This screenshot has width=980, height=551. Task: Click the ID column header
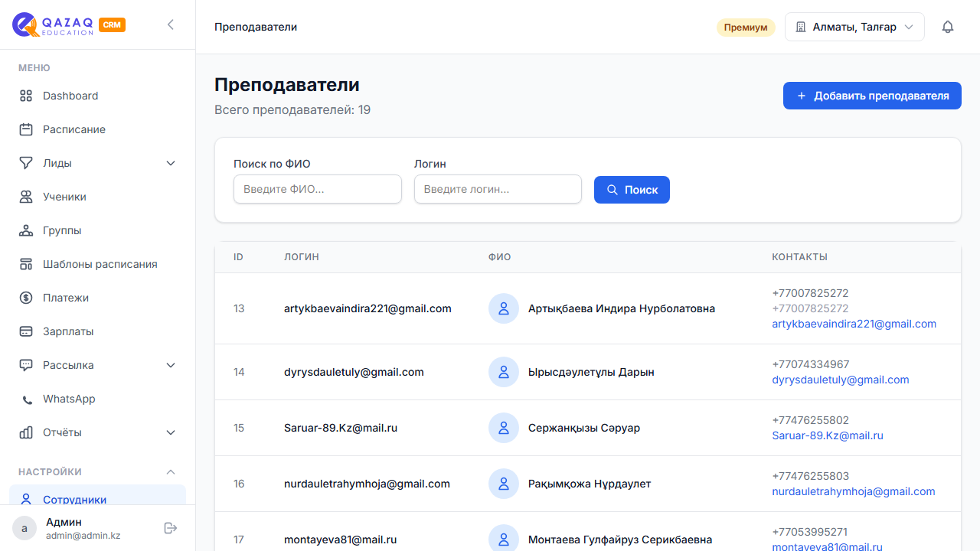tap(238, 257)
